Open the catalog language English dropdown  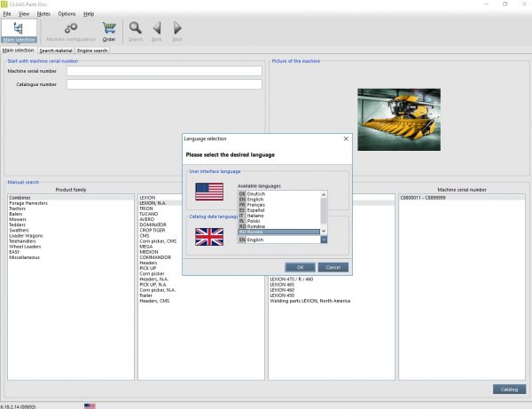click(324, 240)
